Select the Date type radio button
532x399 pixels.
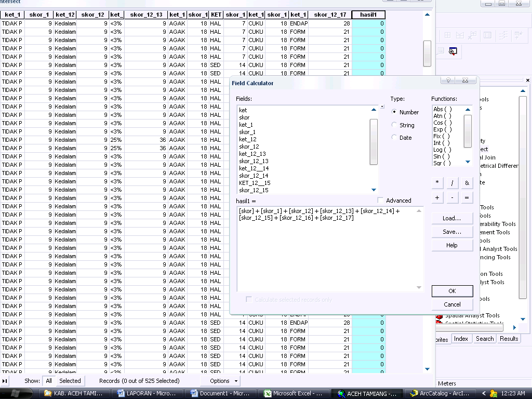[395, 138]
